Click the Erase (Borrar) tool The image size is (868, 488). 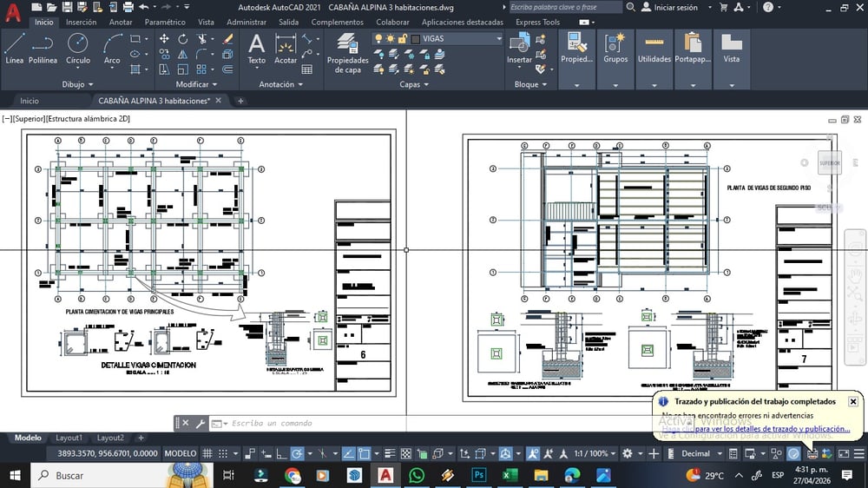227,39
